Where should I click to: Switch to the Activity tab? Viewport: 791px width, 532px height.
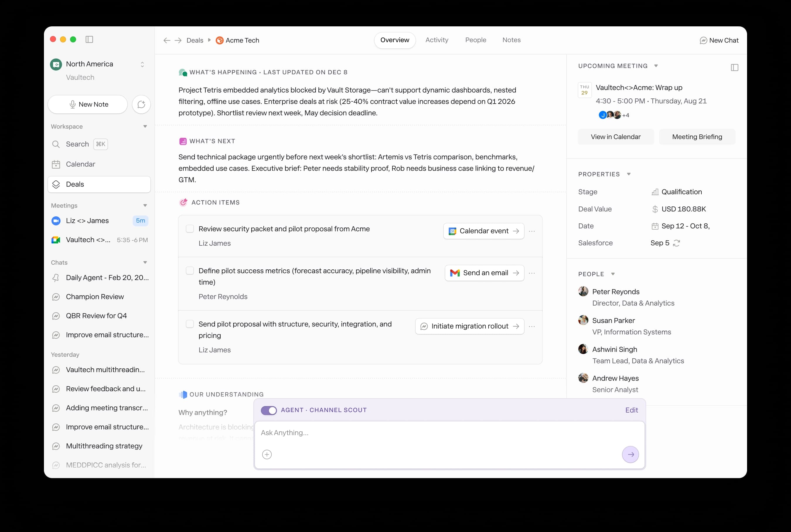click(x=437, y=40)
